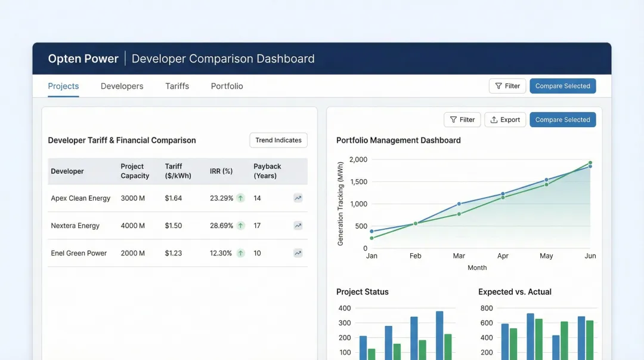Sort by the Developer column header
The height and width of the screenshot is (360, 644).
[x=67, y=171]
